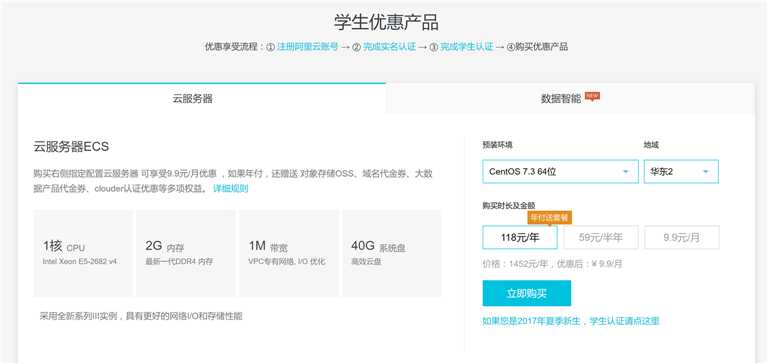Pick the 9.9元/月 purchase option

point(682,238)
